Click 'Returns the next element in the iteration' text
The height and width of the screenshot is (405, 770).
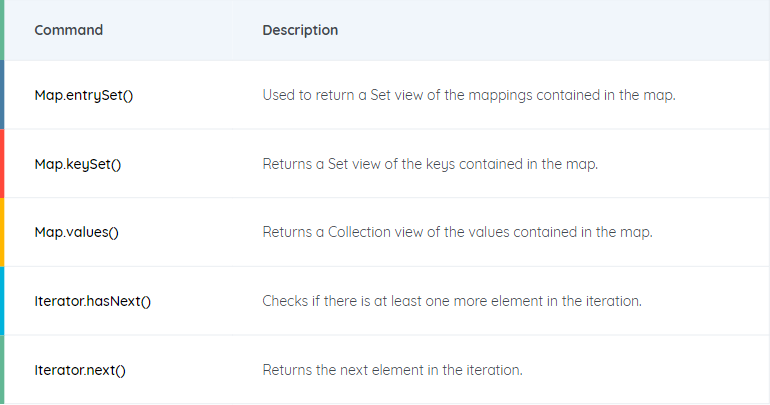392,370
